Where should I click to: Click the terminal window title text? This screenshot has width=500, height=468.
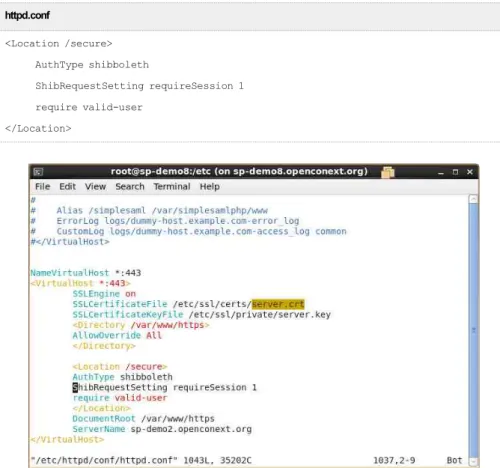pos(239,171)
